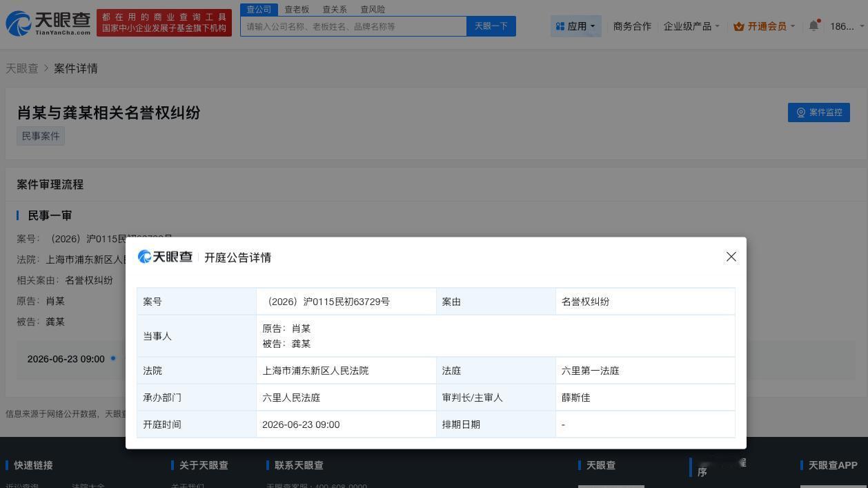The width and height of the screenshot is (868, 488).
Task: Click the 民事一审 heading
Action: [x=50, y=215]
